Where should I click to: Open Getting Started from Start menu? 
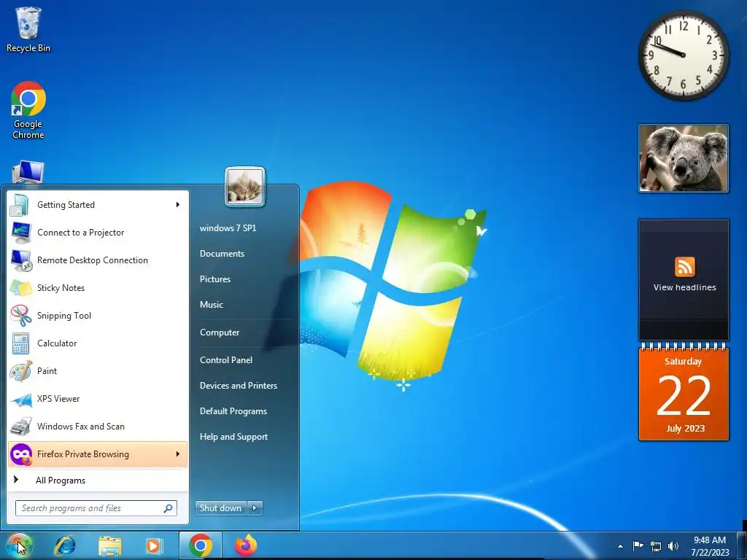tap(98, 205)
